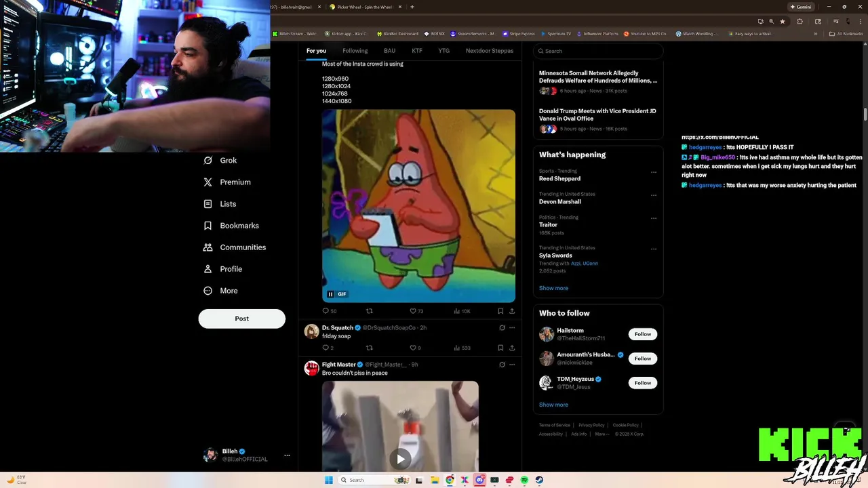Open the KTF timeline tab

tap(417, 51)
